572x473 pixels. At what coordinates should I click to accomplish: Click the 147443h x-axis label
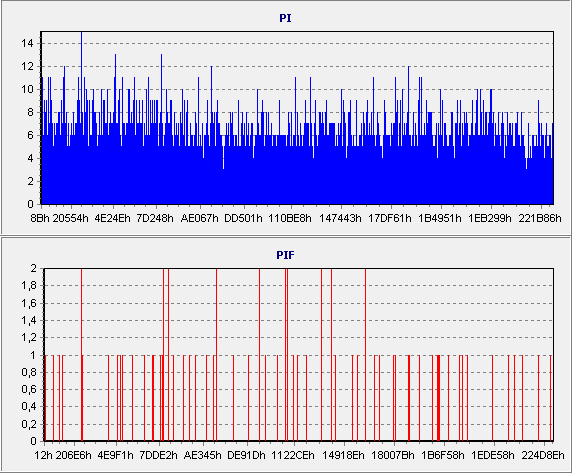tap(340, 218)
